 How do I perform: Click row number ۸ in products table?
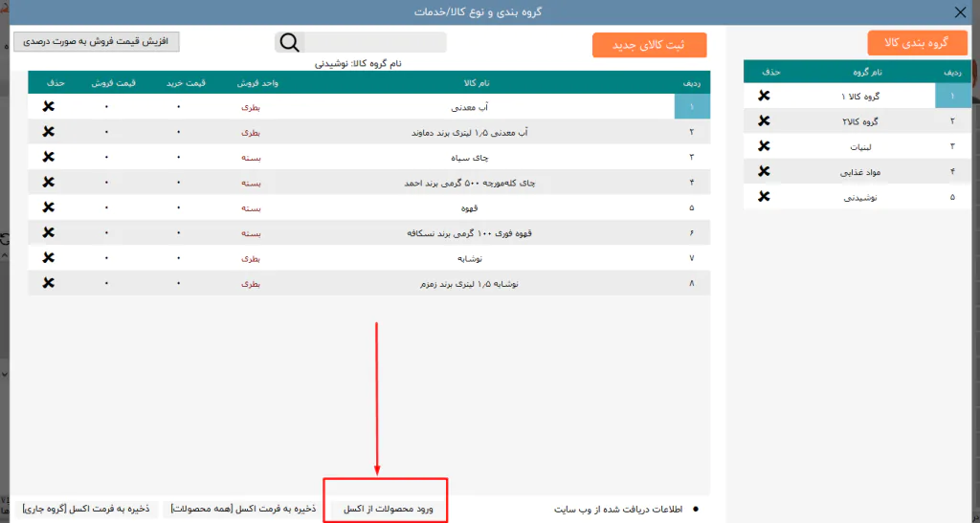[692, 283]
